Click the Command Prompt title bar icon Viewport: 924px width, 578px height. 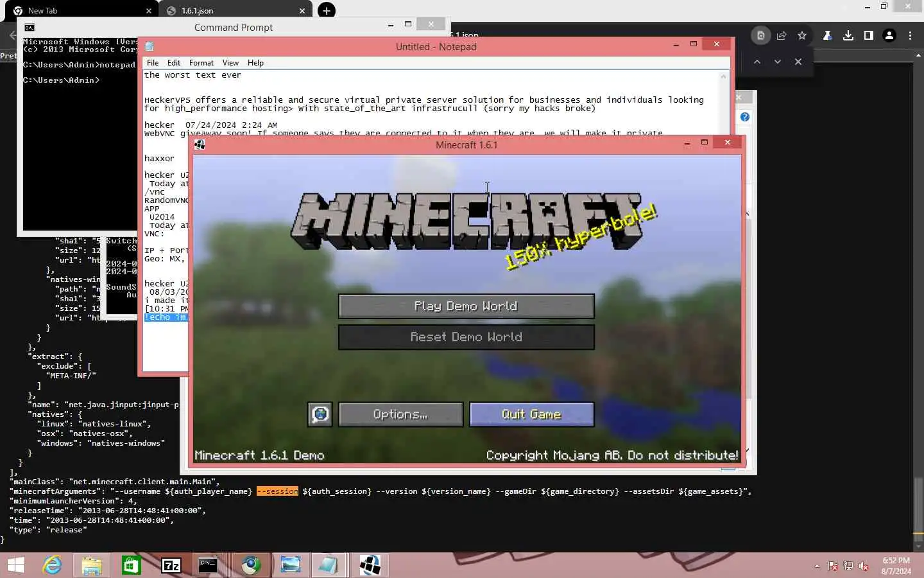(30, 28)
